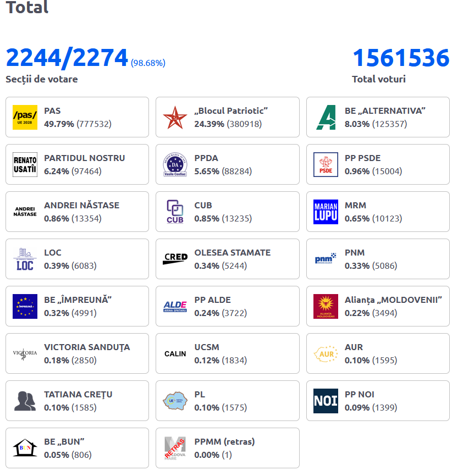The height and width of the screenshot is (476, 452).
Task: Select Partidul Nostru result 6.24% (97464)
Action: 73,171
